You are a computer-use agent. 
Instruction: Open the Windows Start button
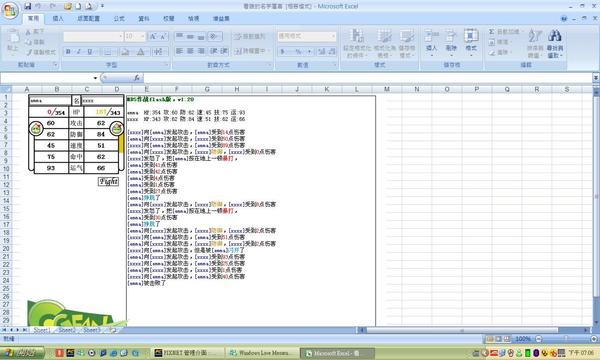[22, 352]
